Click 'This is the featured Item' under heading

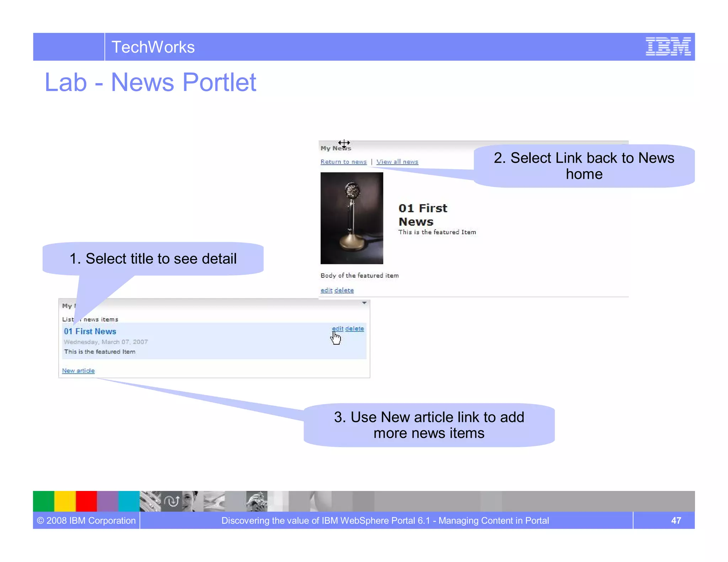437,232
